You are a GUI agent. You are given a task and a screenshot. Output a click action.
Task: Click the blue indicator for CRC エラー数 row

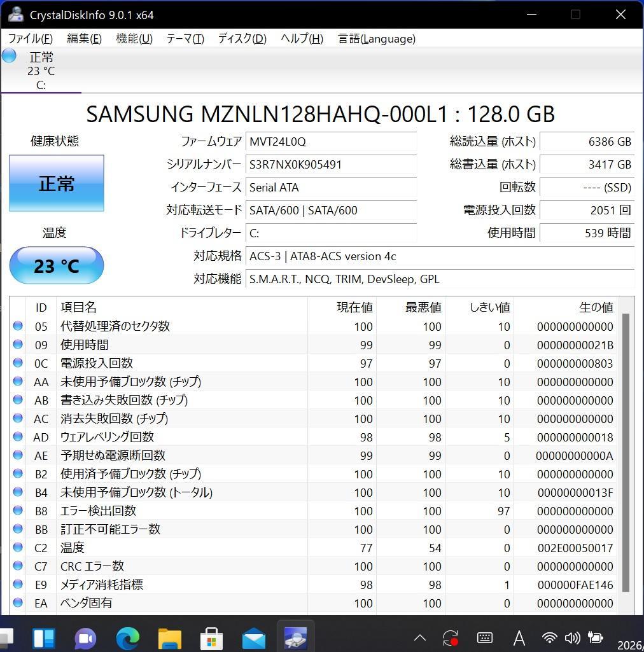click(17, 566)
